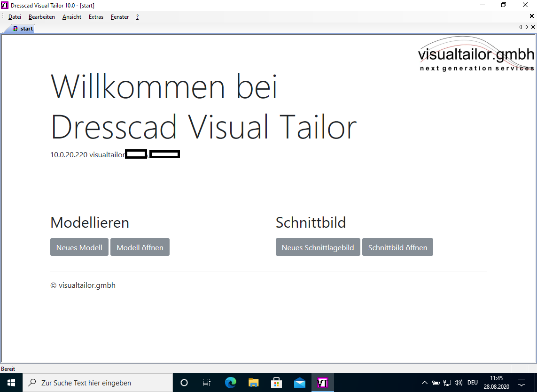Viewport: 537px width, 392px height.
Task: Open the Datei menu
Action: 15,17
